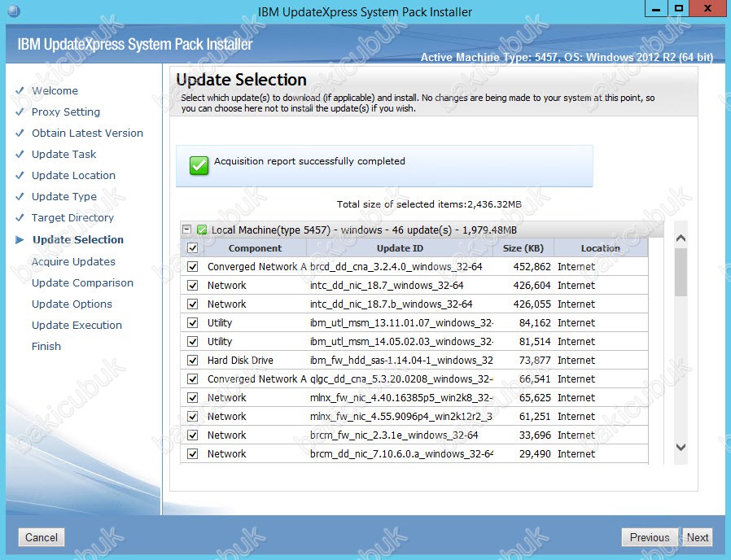Screen dimensions: 731x560
Task: Maximize the installer window
Action: click(x=679, y=9)
